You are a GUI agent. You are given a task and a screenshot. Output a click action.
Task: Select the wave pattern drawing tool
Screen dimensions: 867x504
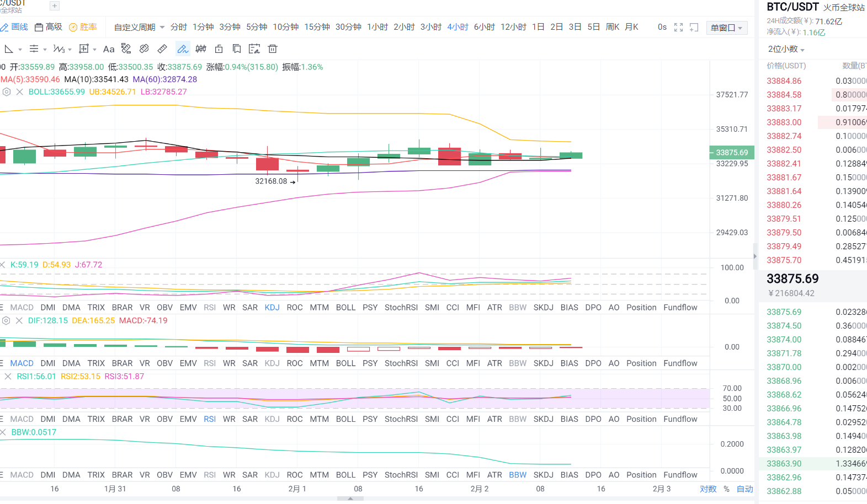(58, 49)
